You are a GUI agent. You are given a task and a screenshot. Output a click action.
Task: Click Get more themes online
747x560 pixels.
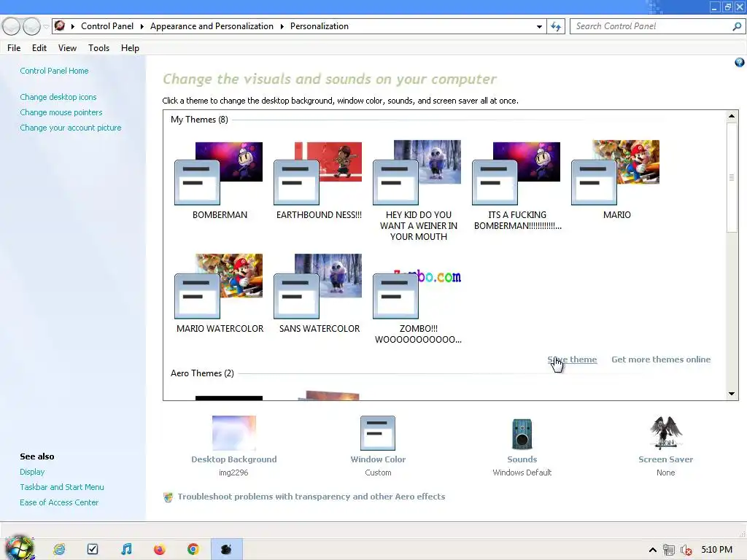click(661, 359)
